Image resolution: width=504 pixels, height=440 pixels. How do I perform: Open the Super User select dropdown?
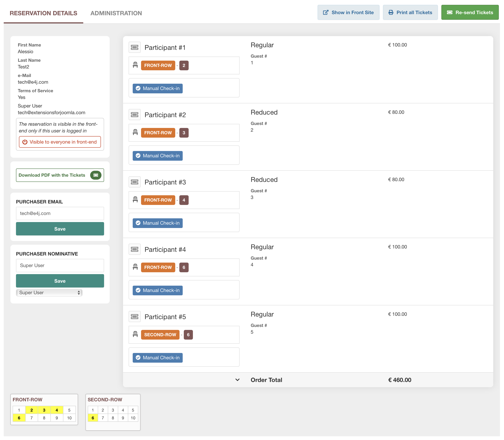point(49,292)
